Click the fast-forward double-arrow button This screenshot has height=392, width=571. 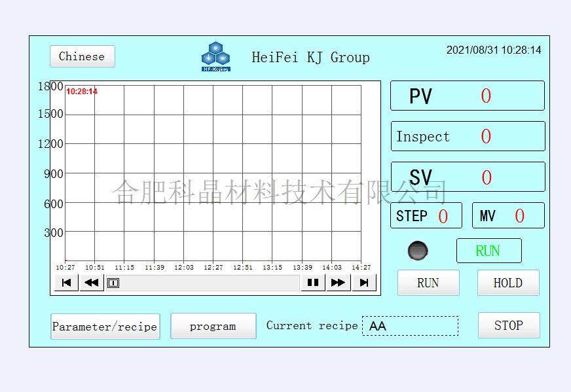point(338,283)
